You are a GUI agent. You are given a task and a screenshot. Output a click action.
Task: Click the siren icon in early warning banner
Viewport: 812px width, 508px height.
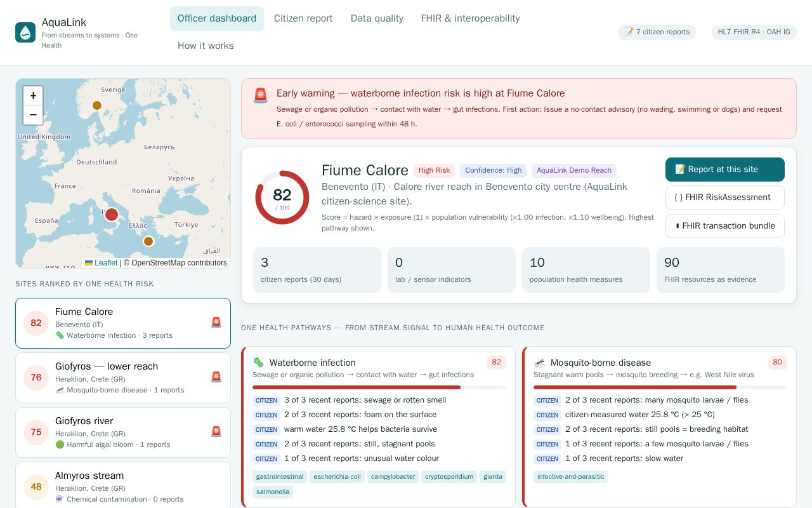pyautogui.click(x=261, y=96)
